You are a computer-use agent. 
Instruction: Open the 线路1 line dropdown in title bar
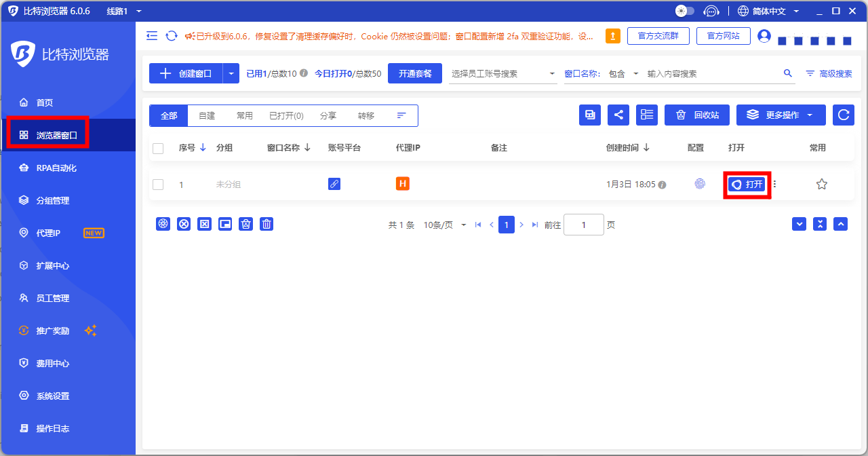coord(124,11)
